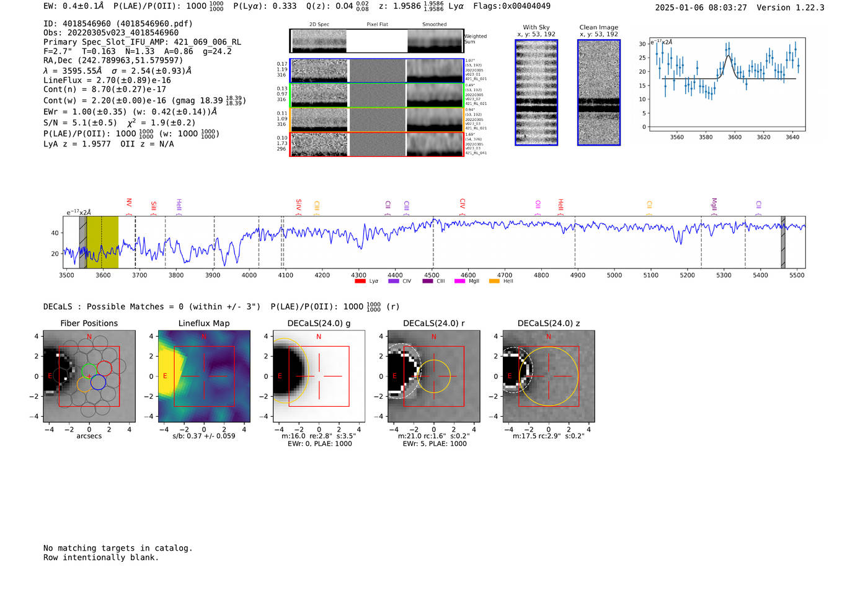Open the blue-bordered row 2D Spec cutout
Viewport: 868px width, 591px height.
point(319,71)
